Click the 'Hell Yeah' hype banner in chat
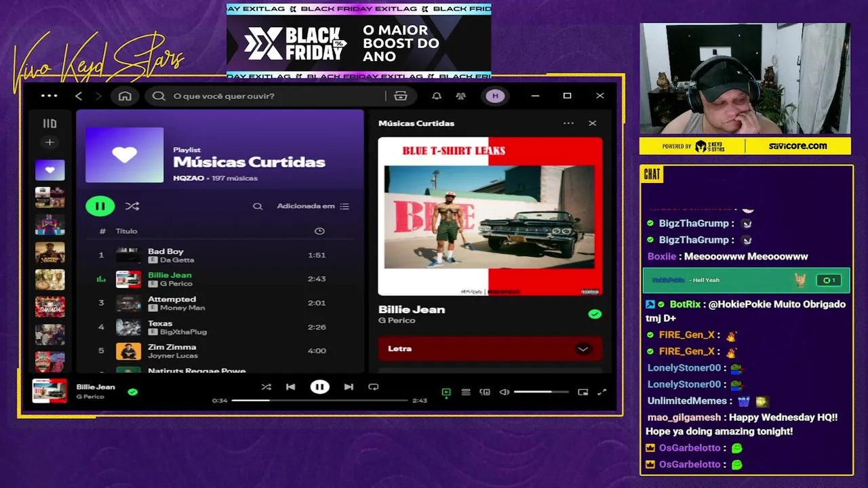Image resolution: width=868 pixels, height=488 pixels. point(746,280)
